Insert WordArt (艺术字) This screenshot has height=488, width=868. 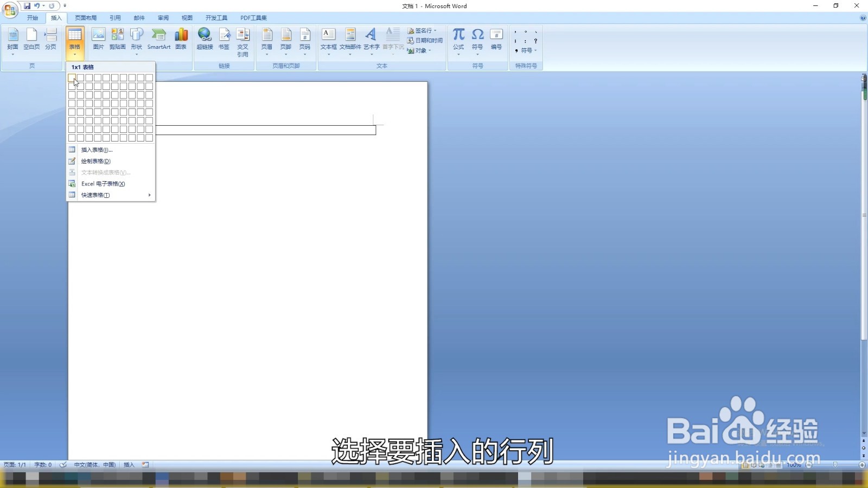tap(371, 42)
